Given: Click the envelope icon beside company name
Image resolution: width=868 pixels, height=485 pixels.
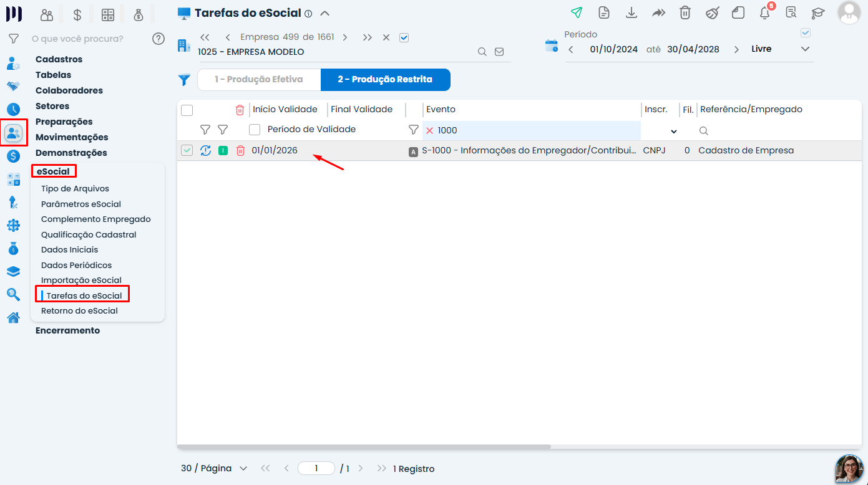Looking at the screenshot, I should 499,52.
